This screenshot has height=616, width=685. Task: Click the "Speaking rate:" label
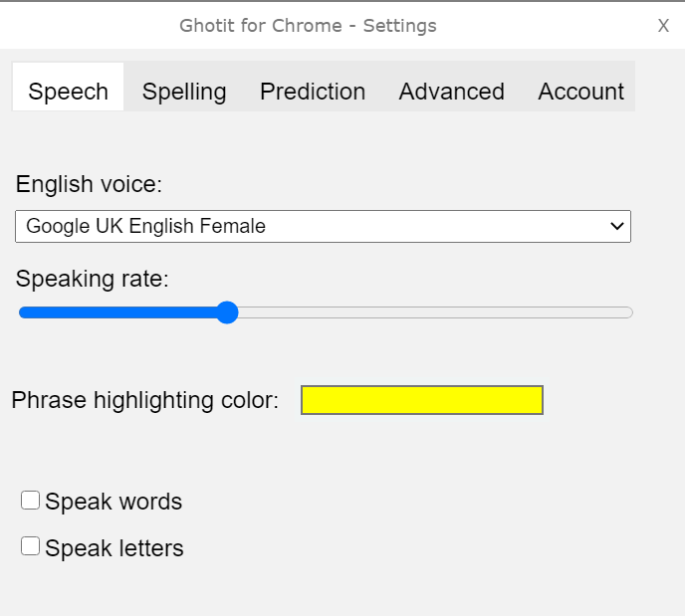(x=93, y=279)
